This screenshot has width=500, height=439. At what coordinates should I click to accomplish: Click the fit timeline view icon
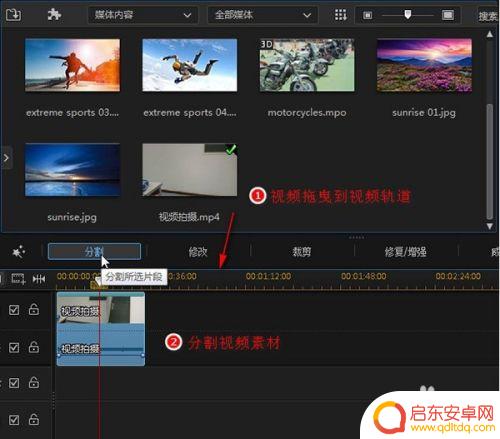coord(18,278)
